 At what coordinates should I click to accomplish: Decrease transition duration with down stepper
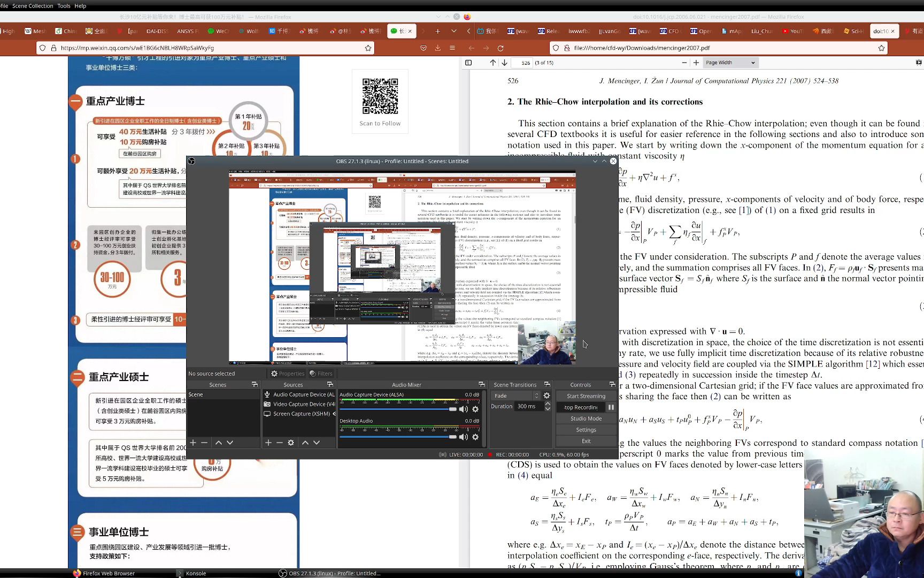(548, 409)
